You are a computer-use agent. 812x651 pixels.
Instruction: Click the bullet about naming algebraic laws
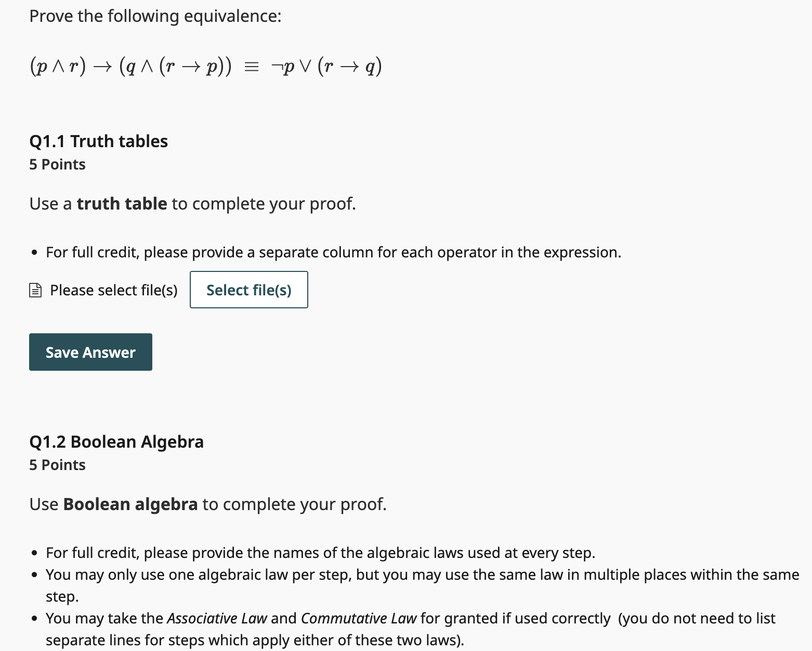click(x=320, y=552)
